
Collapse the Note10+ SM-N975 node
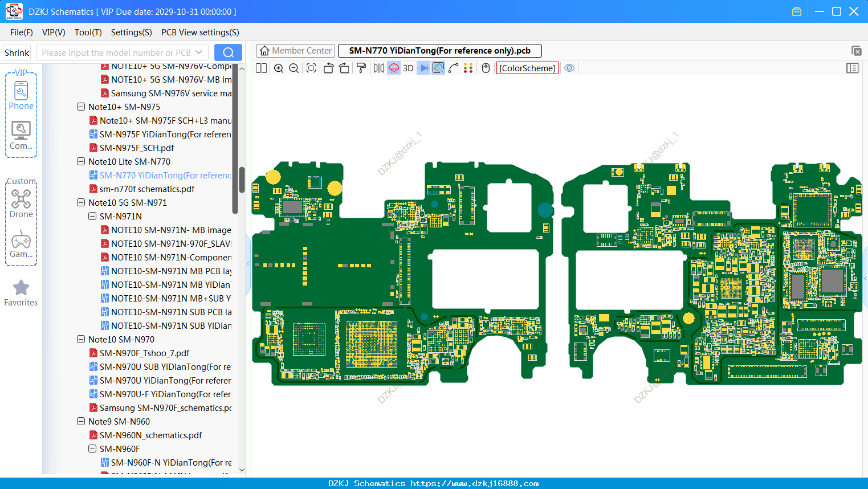click(x=81, y=107)
